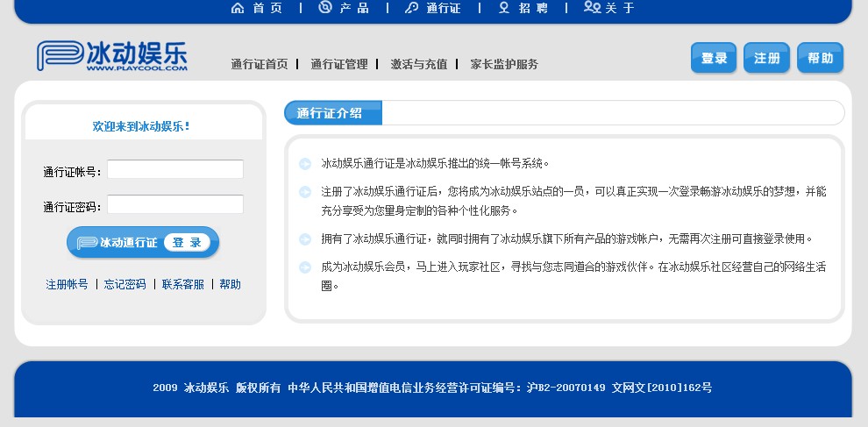Focus the 通行证帐号 input field
The width and height of the screenshot is (868, 427).
coord(174,169)
